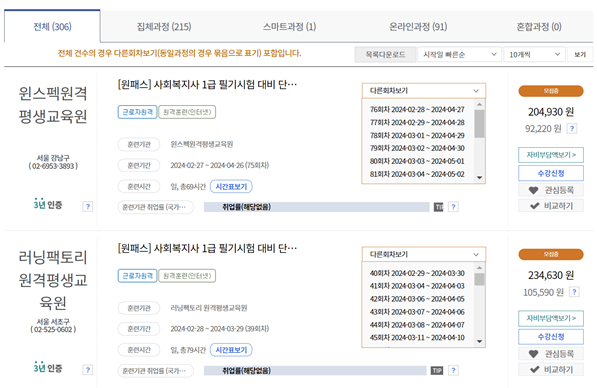This screenshot has height=388, width=597.
Task: Click 수강신청 for the 러닝팩토리 course
Action: (551, 337)
